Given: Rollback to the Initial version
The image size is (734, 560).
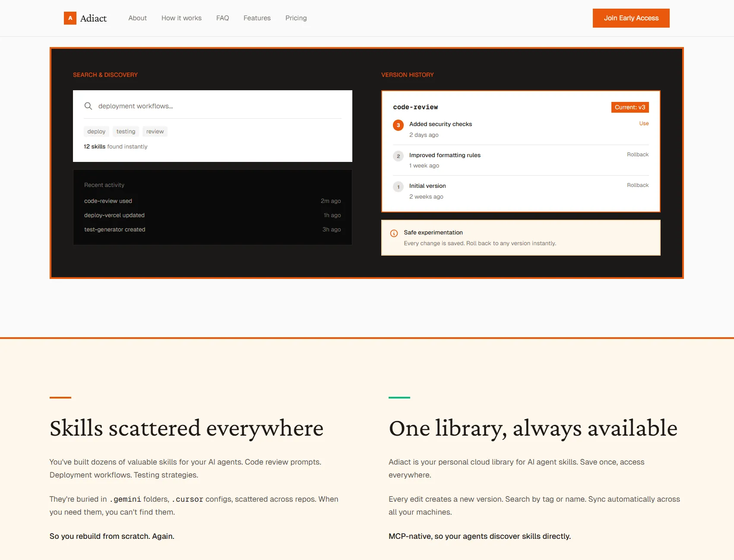Looking at the screenshot, I should coord(638,185).
